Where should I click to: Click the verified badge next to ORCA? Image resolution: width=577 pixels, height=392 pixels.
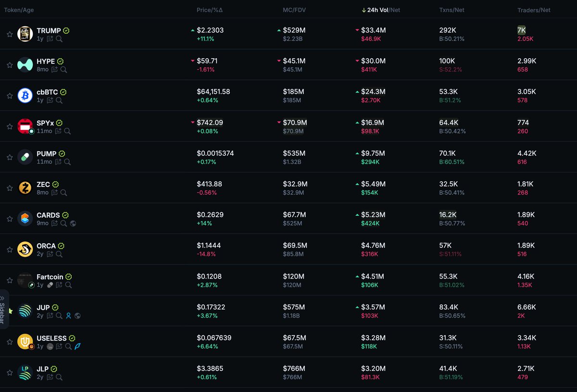(x=61, y=246)
